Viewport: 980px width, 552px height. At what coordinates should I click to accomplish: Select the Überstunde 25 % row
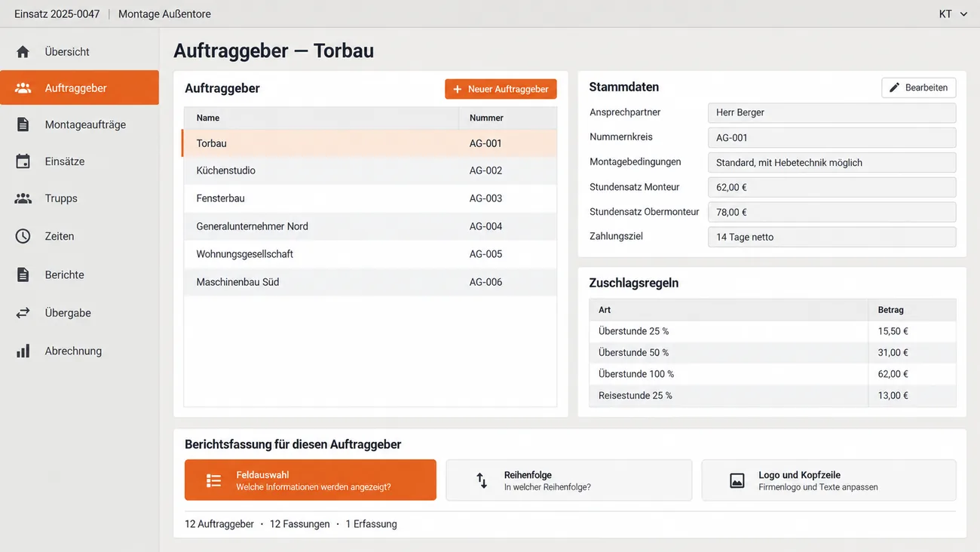tap(773, 331)
